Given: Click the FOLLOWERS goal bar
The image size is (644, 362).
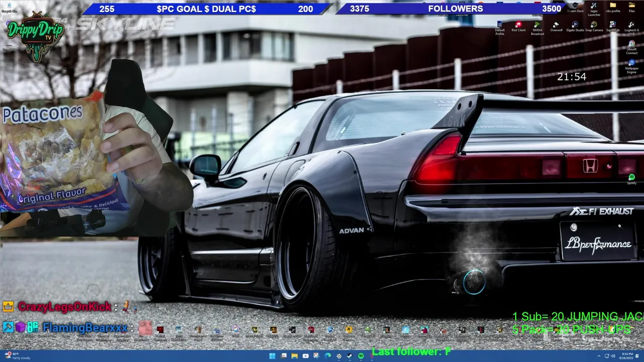Looking at the screenshot, I should point(455,9).
